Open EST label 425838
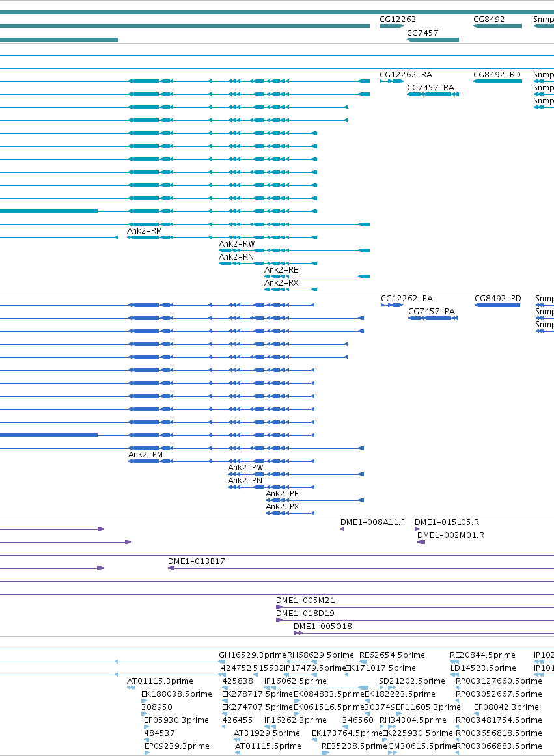 [238, 681]
